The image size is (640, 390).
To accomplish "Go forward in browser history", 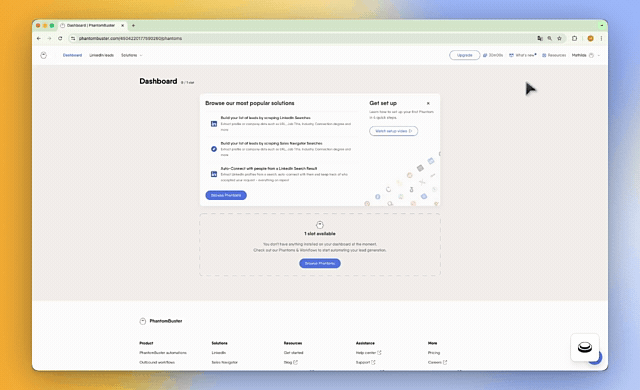I will [49, 38].
